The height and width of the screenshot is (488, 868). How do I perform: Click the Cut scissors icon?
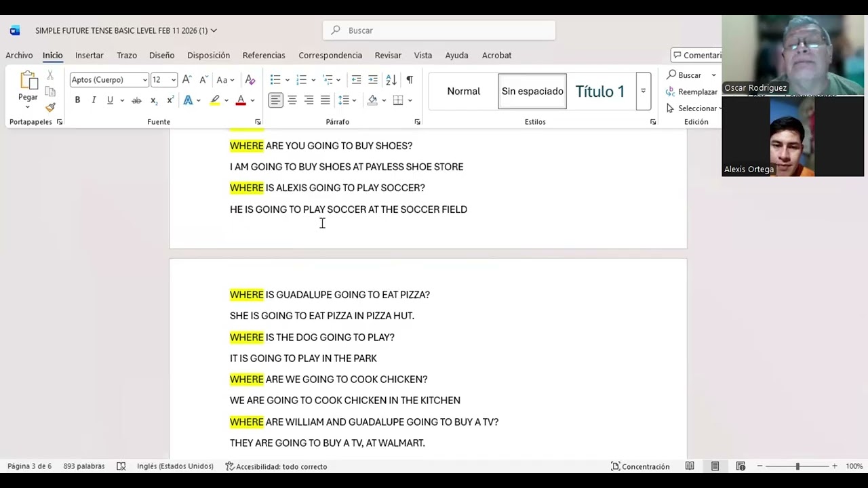[x=50, y=75]
